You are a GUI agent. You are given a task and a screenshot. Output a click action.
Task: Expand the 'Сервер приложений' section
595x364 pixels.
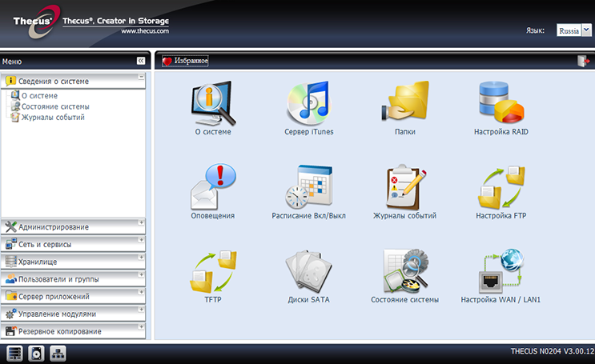point(141,292)
